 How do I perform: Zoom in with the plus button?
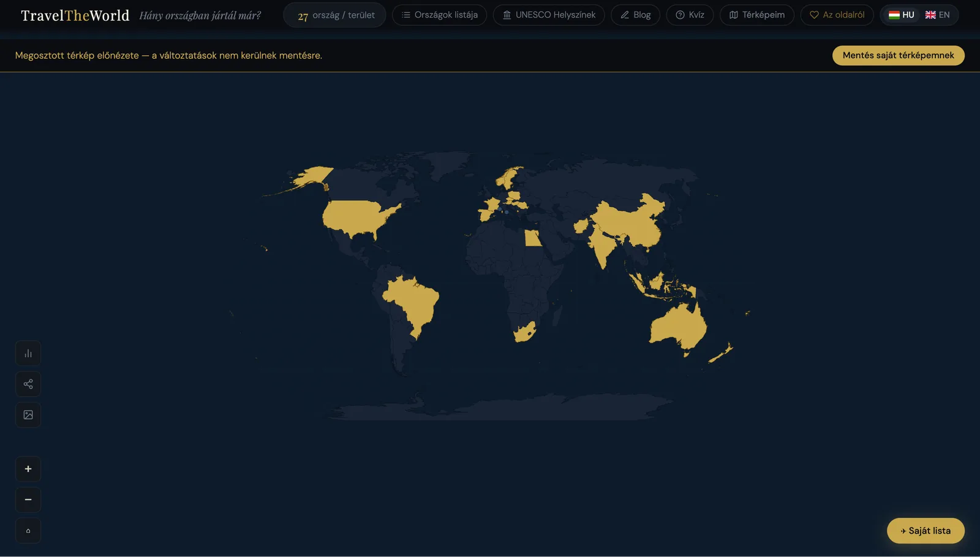coord(28,469)
